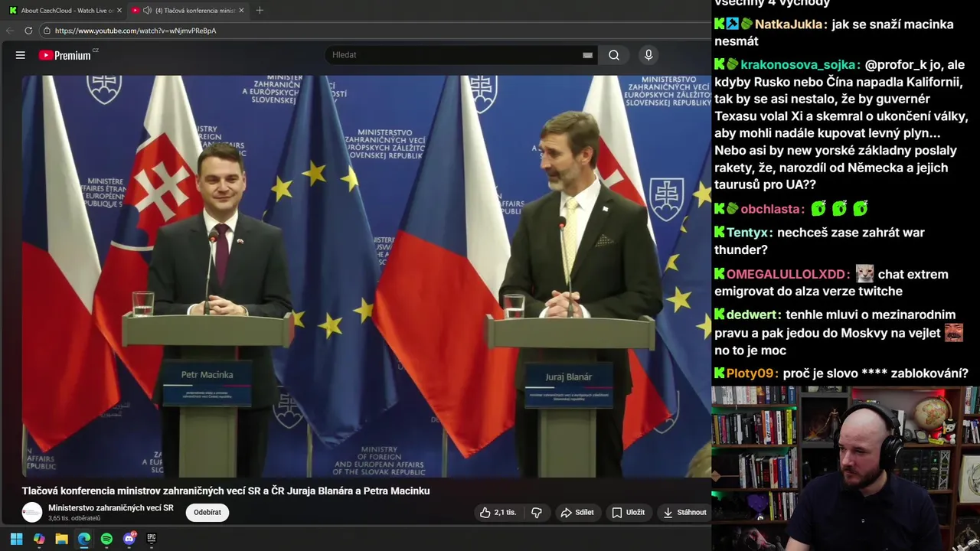Click the site info padlock icon
The image size is (980, 551).
(47, 31)
